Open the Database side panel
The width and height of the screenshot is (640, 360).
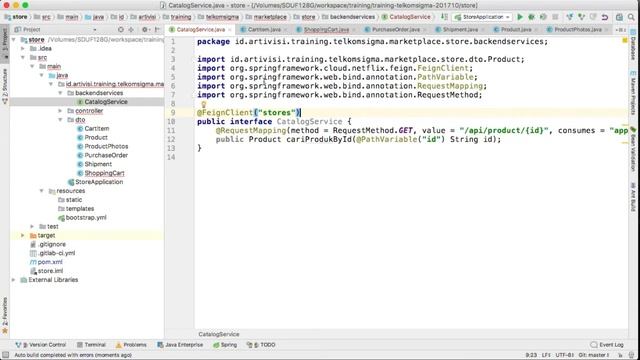(x=633, y=46)
